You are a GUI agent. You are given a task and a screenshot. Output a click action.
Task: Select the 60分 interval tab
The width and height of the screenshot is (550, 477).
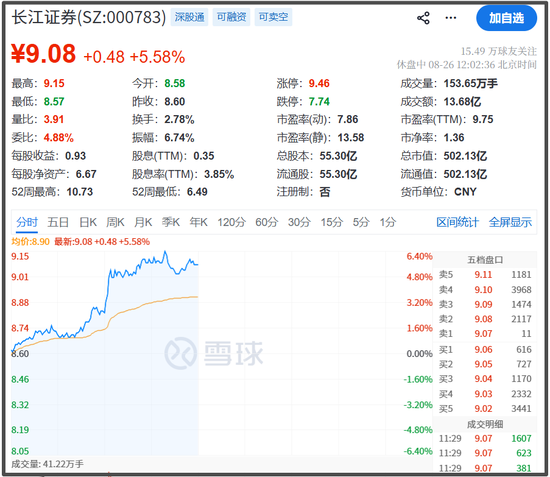267,222
